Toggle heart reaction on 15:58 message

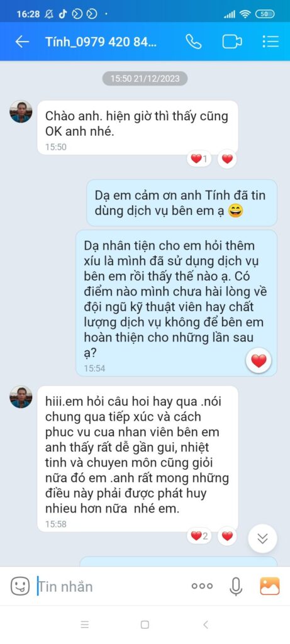pyautogui.click(x=227, y=536)
